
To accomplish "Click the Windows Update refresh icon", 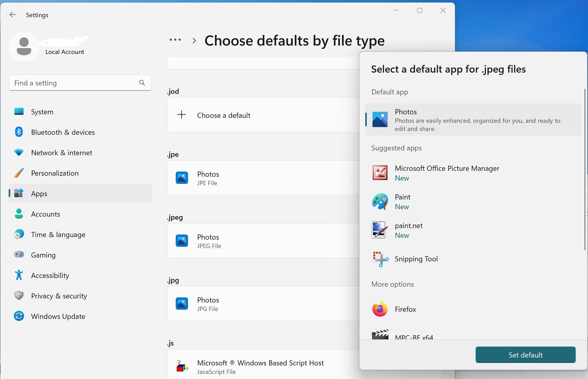I will [x=19, y=316].
